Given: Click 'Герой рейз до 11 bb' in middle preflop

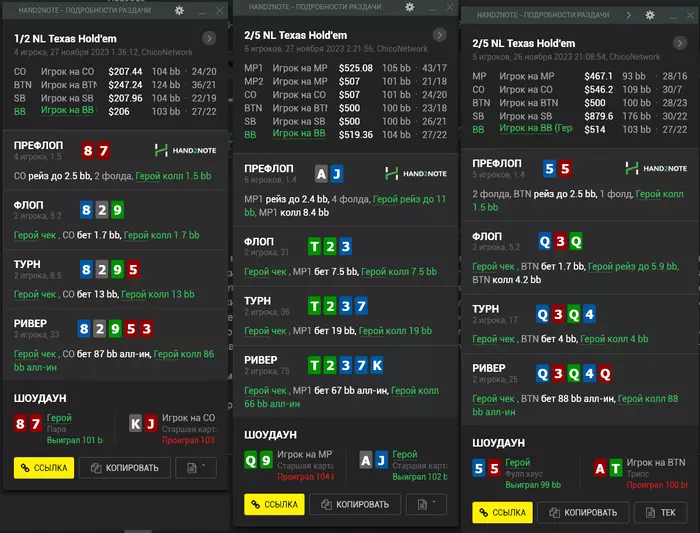Looking at the screenshot, I should [x=345, y=206].
